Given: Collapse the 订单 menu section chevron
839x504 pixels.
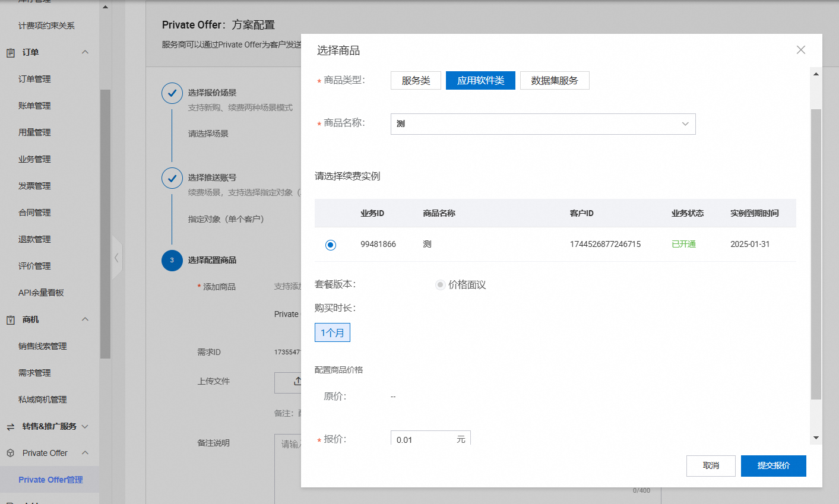Looking at the screenshot, I should click(85, 52).
